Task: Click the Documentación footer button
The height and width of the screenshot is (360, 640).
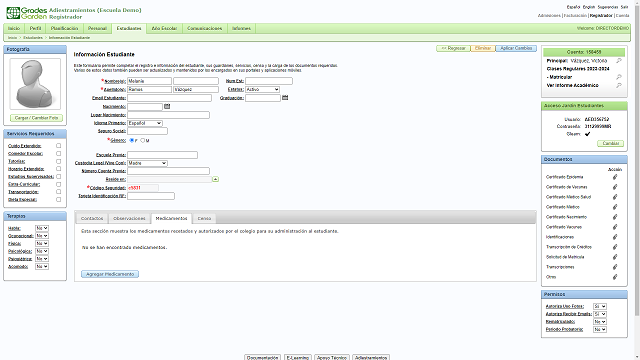Action: (262, 358)
